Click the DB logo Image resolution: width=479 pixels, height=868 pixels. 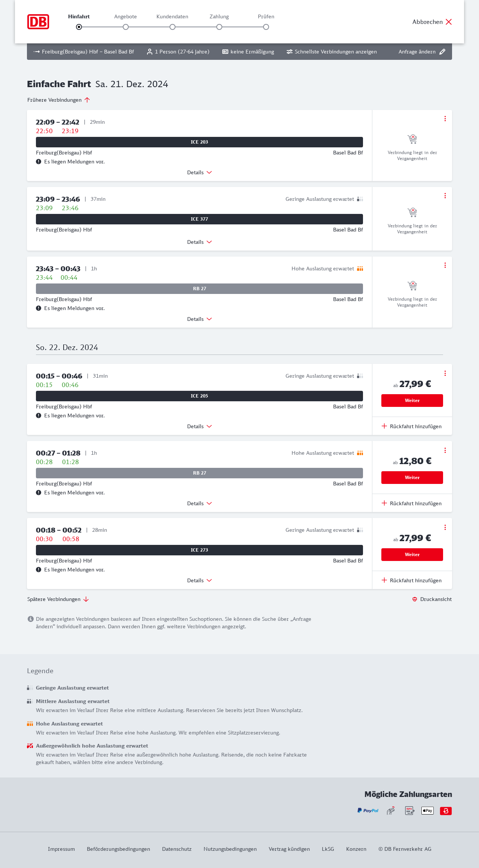[x=38, y=22]
